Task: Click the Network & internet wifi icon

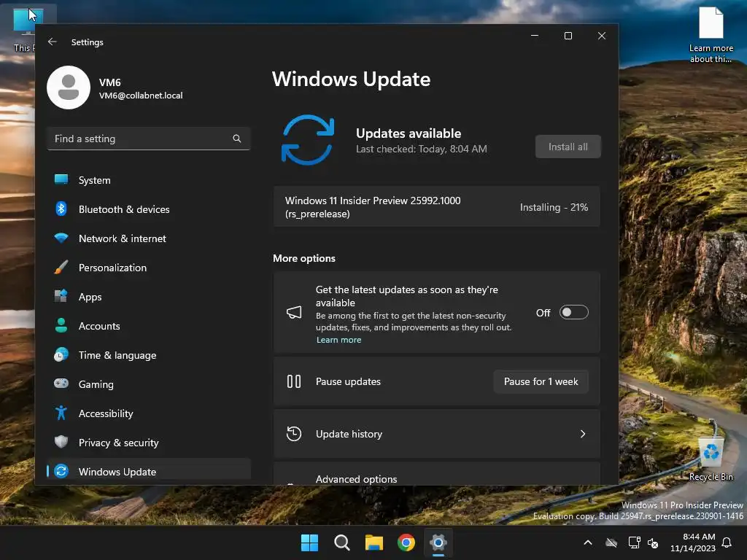Action: click(x=61, y=238)
